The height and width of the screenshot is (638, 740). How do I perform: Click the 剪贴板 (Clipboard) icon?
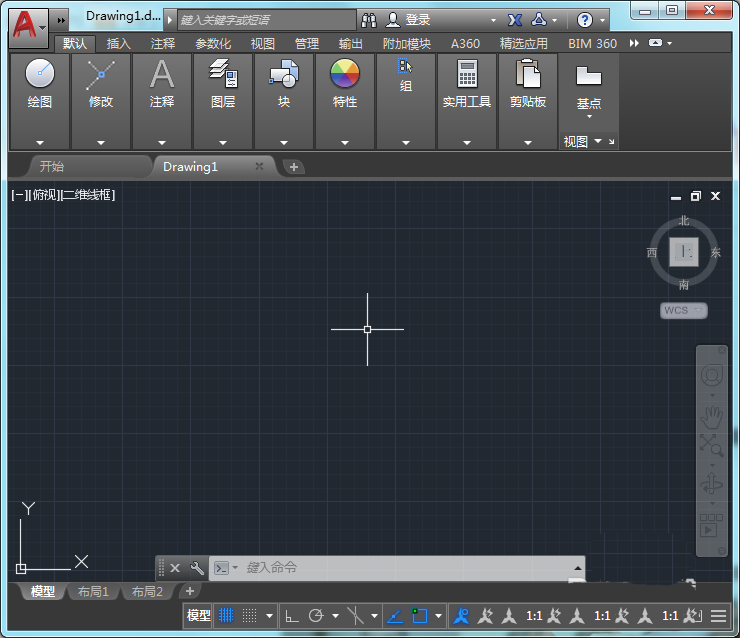coord(527,74)
